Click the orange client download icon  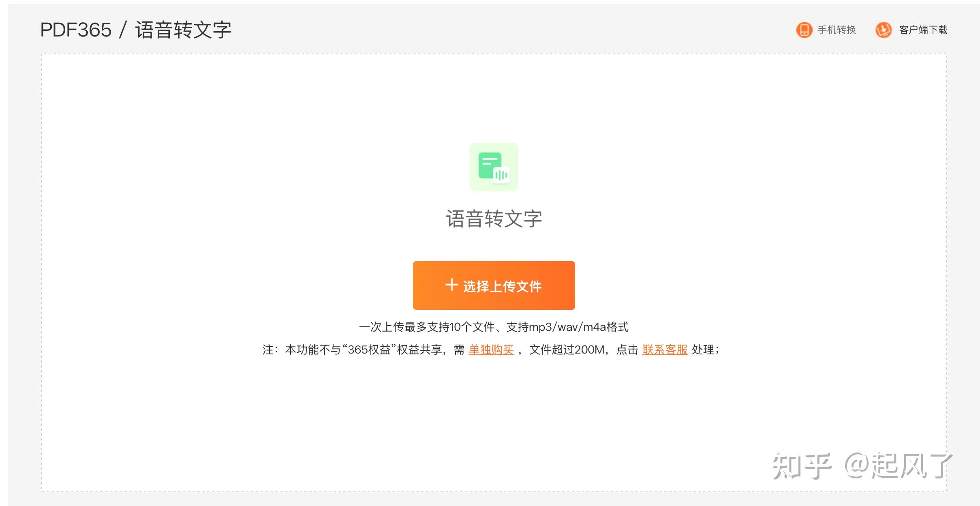click(x=884, y=30)
